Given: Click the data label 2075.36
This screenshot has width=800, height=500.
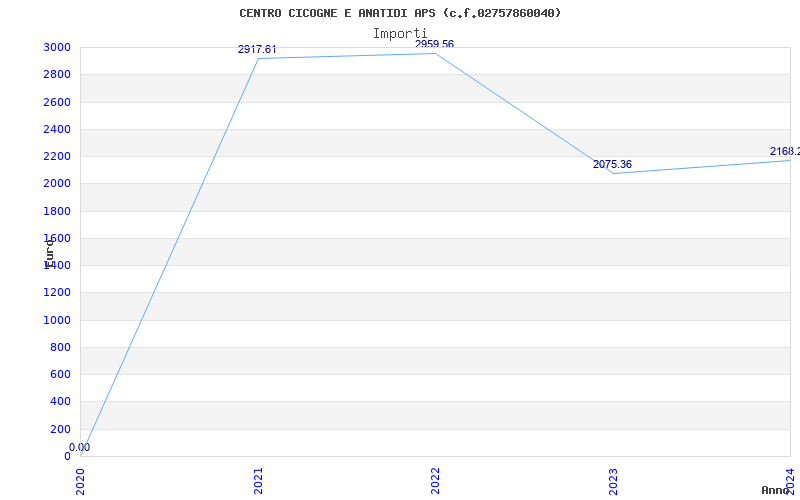Looking at the screenshot, I should coord(612,164).
